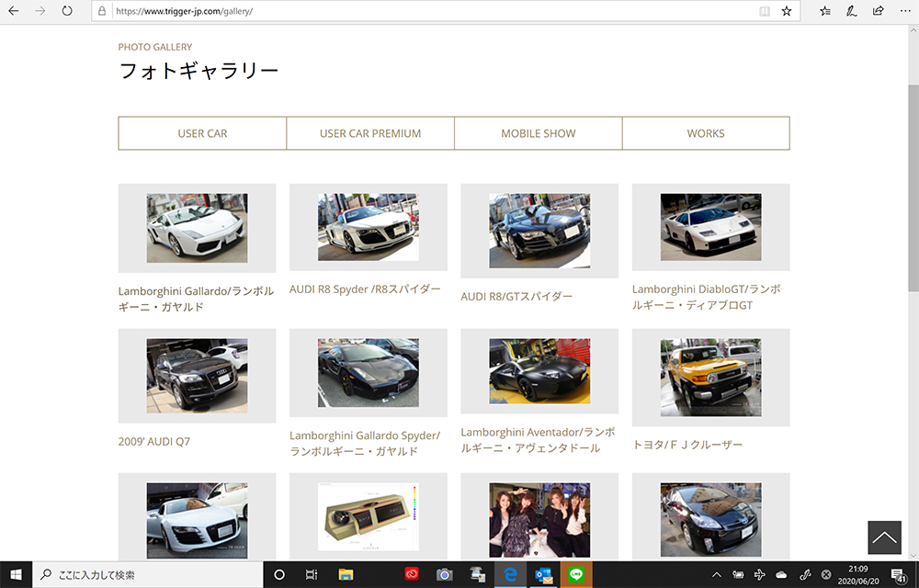Open the AUDI R8 Spyder photo
Viewport: 919px width, 588px height.
coord(369,227)
